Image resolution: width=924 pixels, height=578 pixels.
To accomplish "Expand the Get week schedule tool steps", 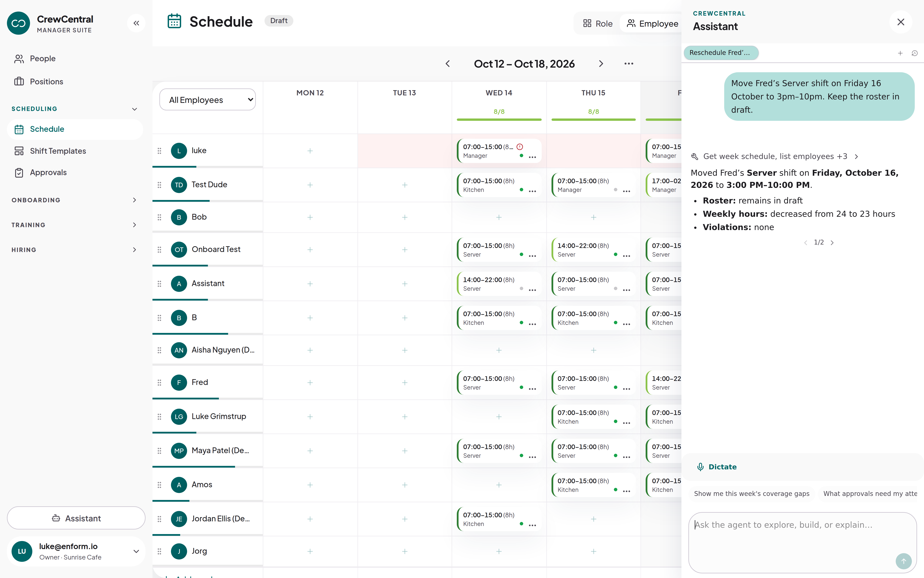I will (775, 156).
